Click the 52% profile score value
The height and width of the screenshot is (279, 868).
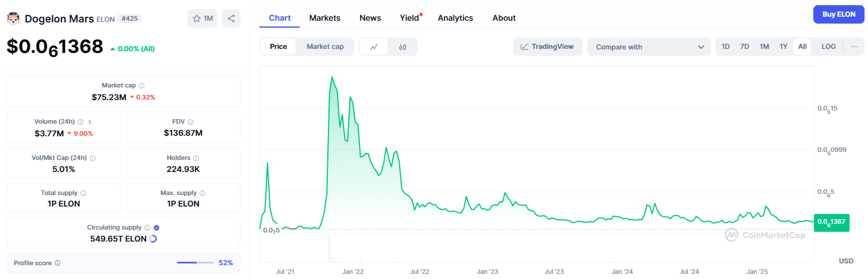tap(225, 263)
